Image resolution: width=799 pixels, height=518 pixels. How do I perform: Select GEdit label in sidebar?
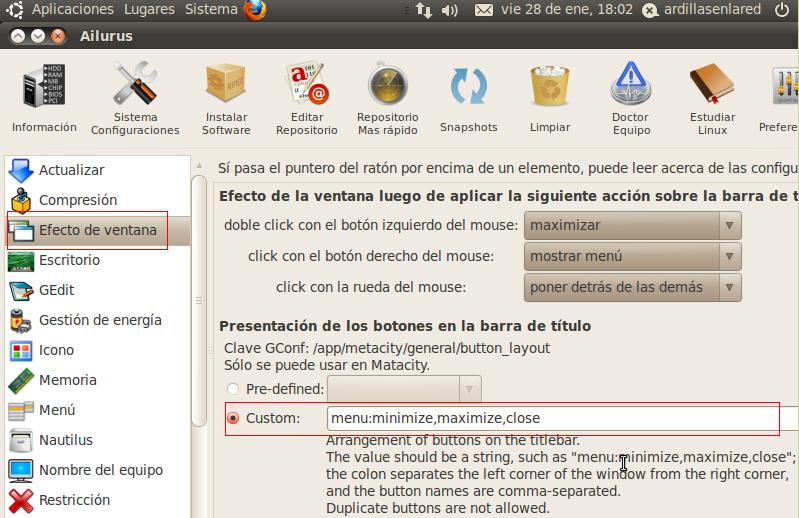(57, 290)
